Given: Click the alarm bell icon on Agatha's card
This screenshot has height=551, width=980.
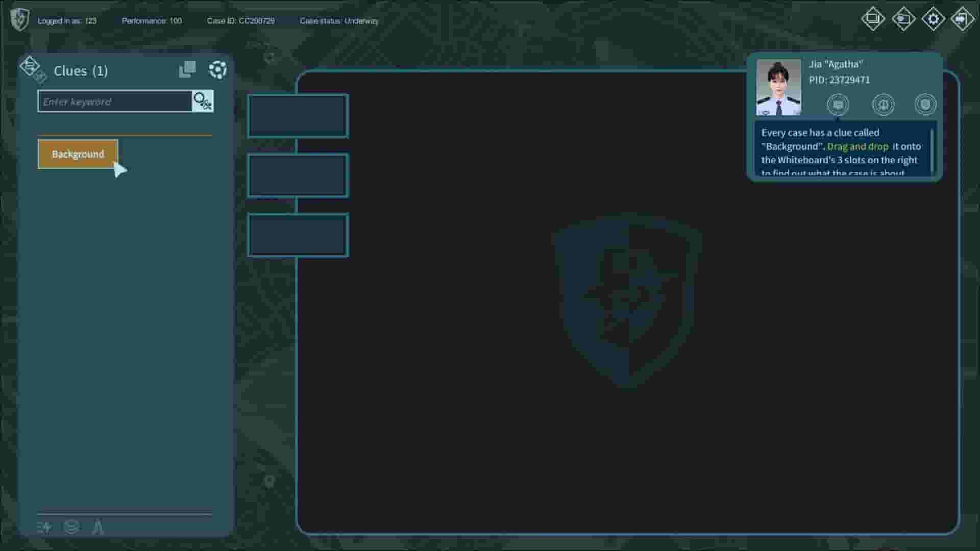Looking at the screenshot, I should (883, 104).
